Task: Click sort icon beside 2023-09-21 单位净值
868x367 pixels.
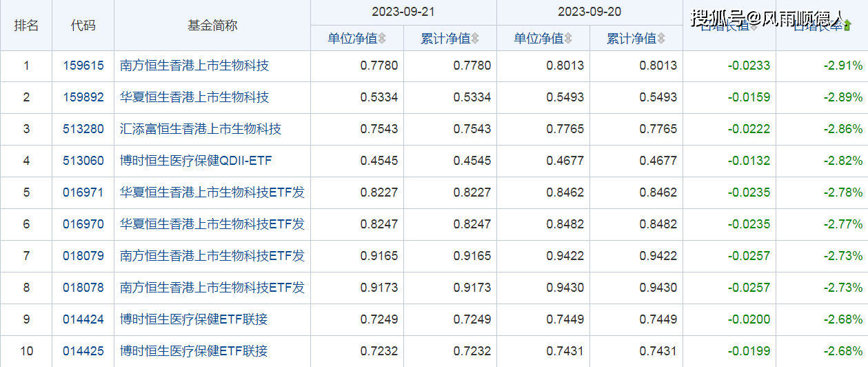Action: [382, 39]
